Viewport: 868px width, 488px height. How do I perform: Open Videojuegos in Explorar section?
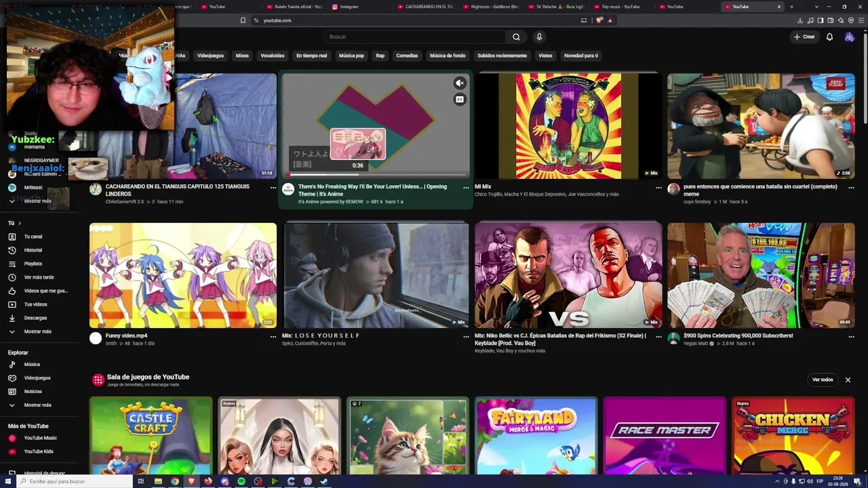pyautogui.click(x=39, y=378)
